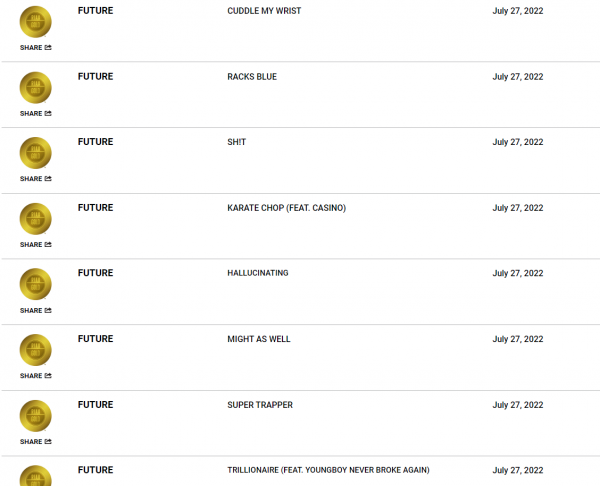The width and height of the screenshot is (600, 486).
Task: Share the Racks Blue certification
Action: tap(36, 113)
